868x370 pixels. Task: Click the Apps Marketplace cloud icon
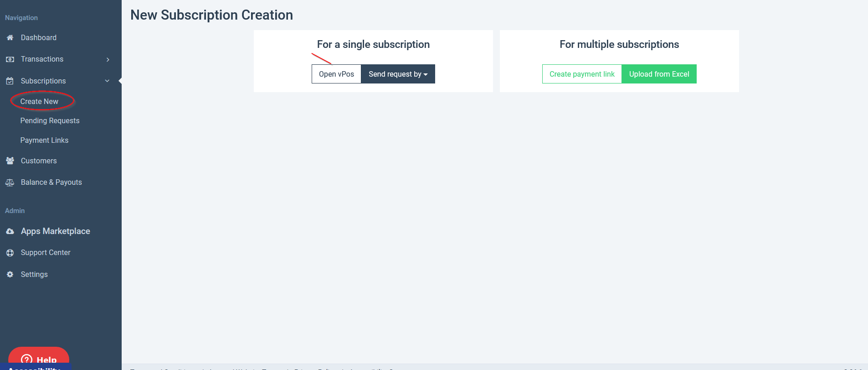point(10,231)
